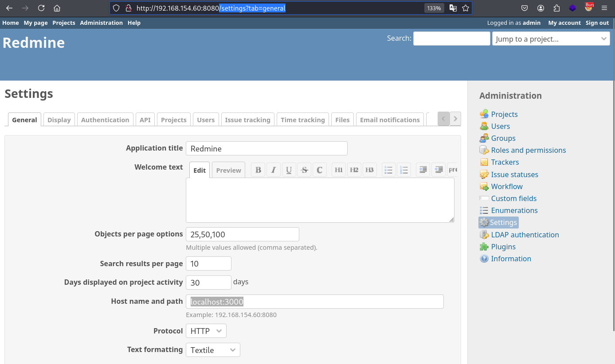Image resolution: width=615 pixels, height=364 pixels.
Task: Open Firefox hamburger application menu
Action: pos(604,8)
